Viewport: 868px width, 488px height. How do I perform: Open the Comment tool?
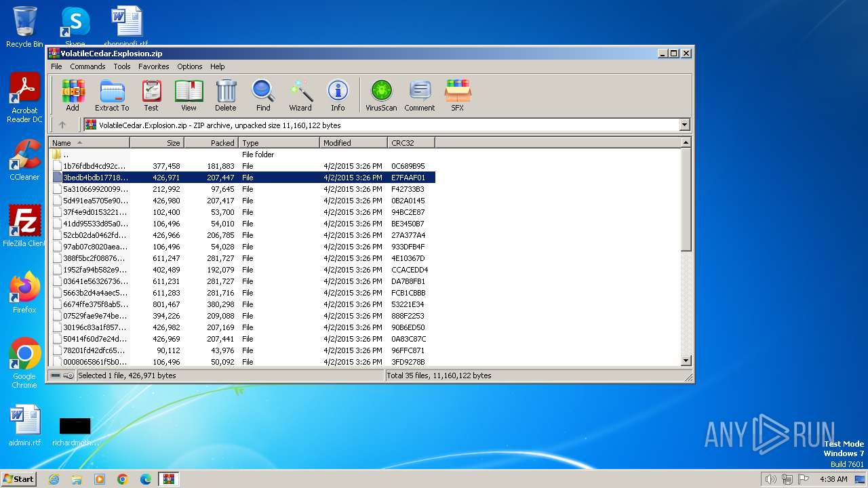[420, 96]
